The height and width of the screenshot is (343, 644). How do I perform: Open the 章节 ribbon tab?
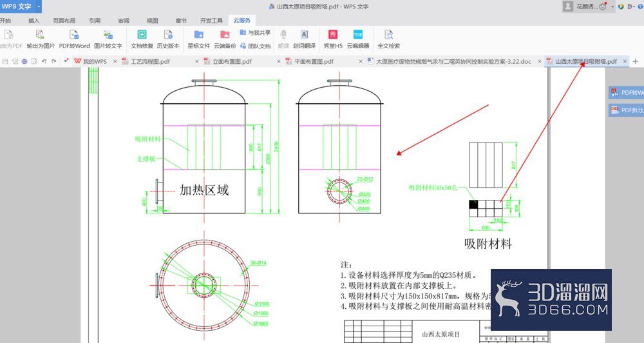[x=181, y=21]
